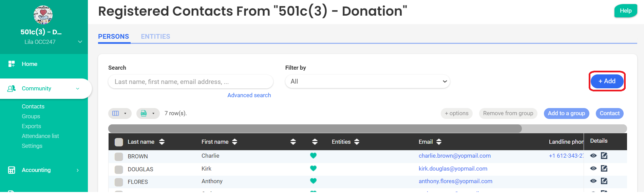Image resolution: width=644 pixels, height=193 pixels.
Task: Toggle the select-all checkbox in header
Action: [x=119, y=142]
